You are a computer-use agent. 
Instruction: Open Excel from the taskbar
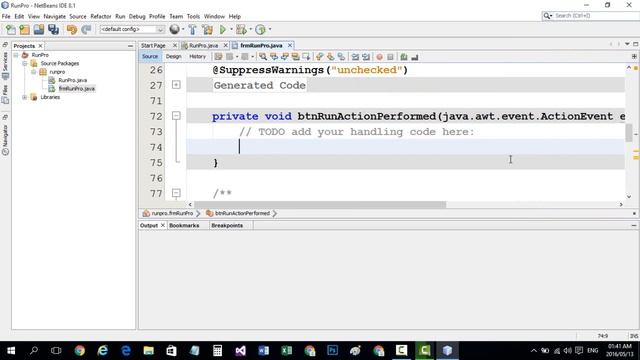(x=287, y=350)
